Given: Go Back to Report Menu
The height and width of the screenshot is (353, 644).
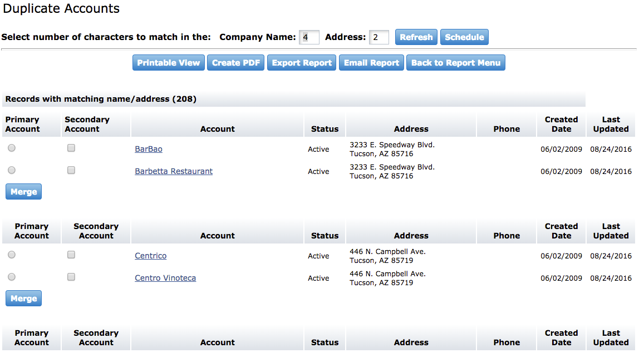Looking at the screenshot, I should point(456,63).
